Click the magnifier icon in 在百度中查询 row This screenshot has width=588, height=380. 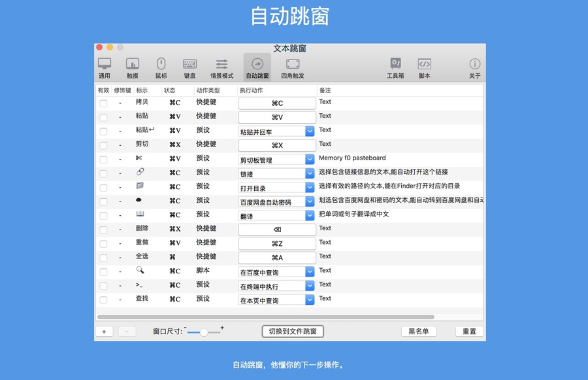pos(140,269)
